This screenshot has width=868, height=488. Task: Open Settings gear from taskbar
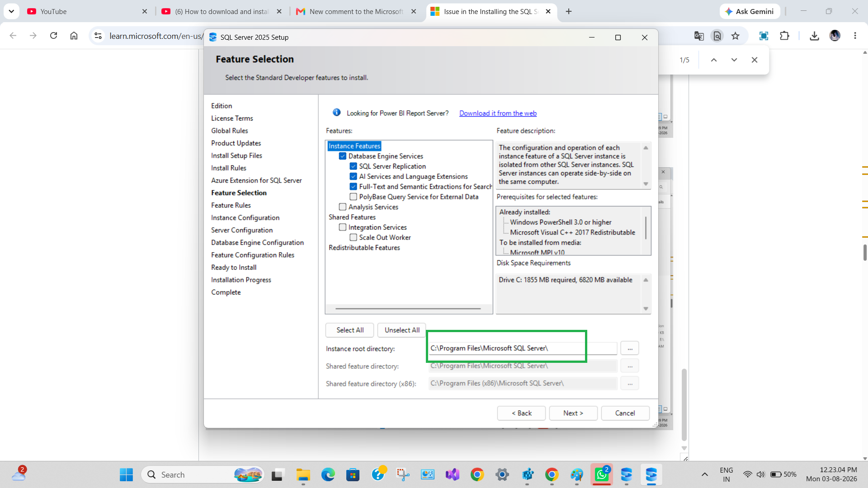click(502, 474)
